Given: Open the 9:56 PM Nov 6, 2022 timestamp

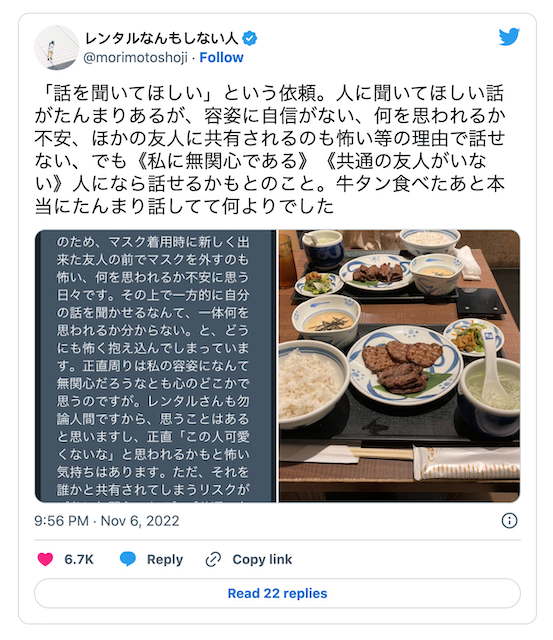Looking at the screenshot, I should click(x=107, y=521).
